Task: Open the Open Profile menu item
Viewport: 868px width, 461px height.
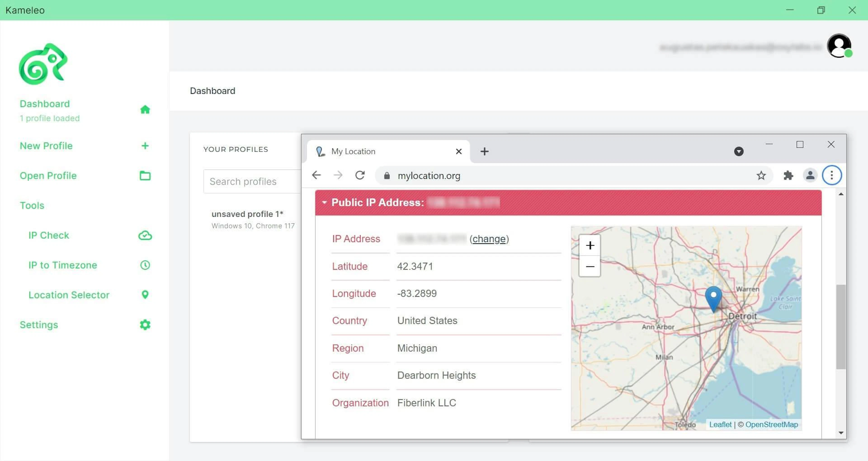Action: 48,176
